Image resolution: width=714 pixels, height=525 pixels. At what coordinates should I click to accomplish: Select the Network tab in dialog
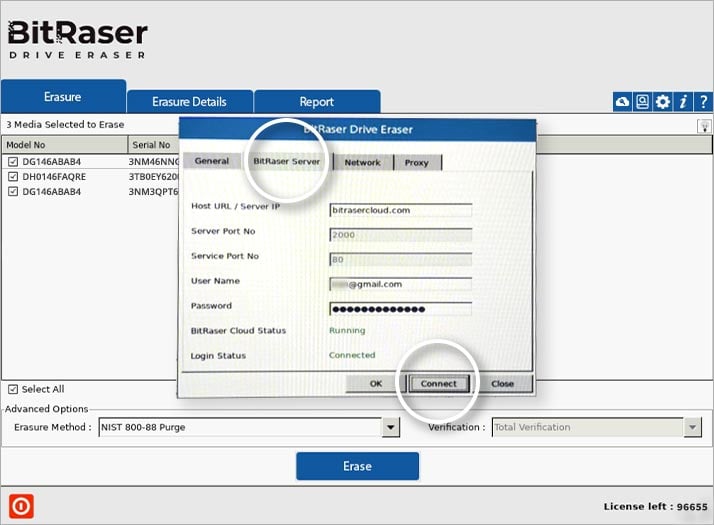pyautogui.click(x=363, y=163)
